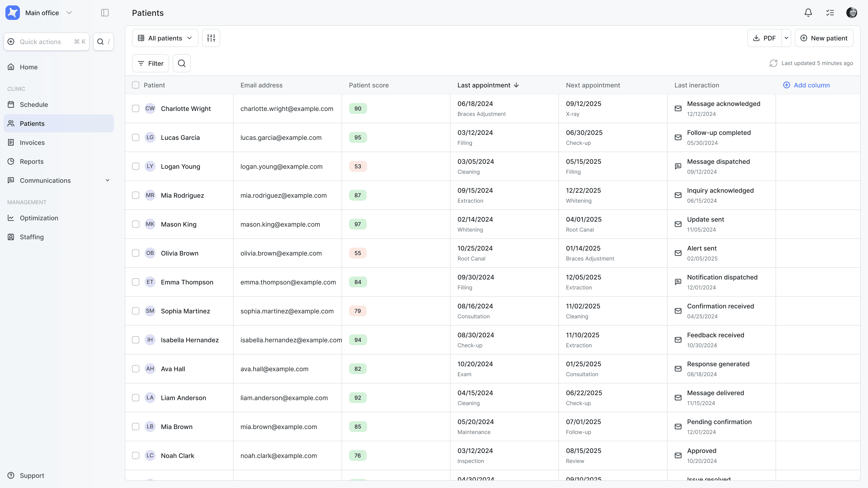Click the envelope icon in Charlotte Wright's row

[x=678, y=108]
